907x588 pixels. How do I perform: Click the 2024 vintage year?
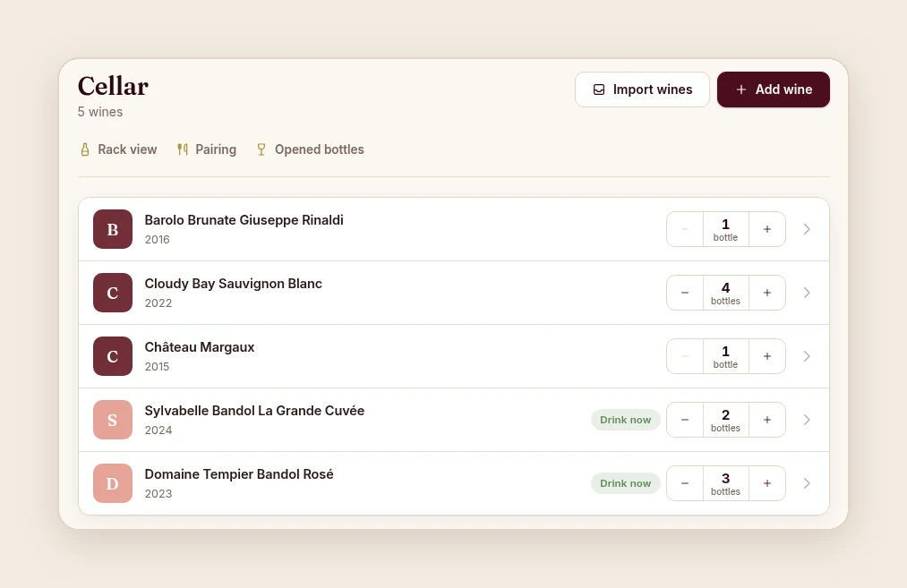point(158,430)
